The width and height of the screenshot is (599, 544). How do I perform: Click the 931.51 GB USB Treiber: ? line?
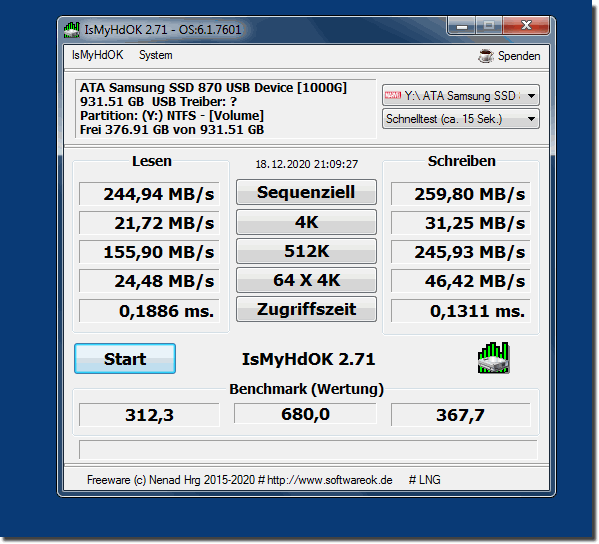point(158,102)
